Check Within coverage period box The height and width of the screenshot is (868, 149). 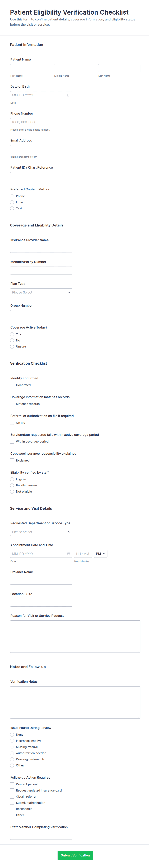point(12,441)
